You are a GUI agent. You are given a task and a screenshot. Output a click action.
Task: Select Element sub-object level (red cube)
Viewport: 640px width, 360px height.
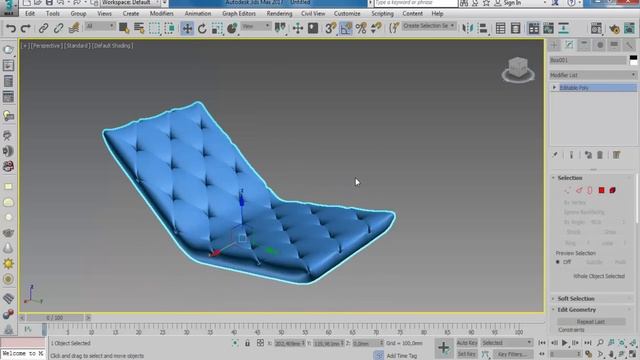point(613,190)
